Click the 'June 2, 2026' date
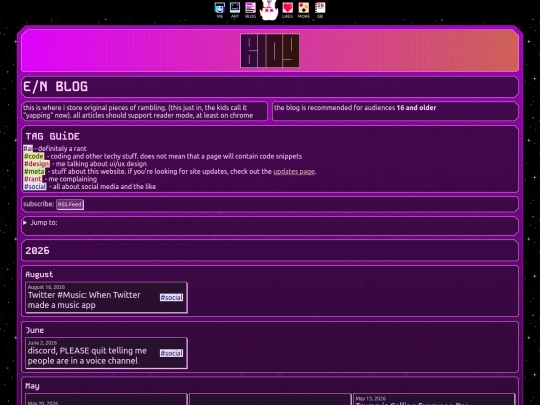The image size is (540, 405). pos(42,343)
